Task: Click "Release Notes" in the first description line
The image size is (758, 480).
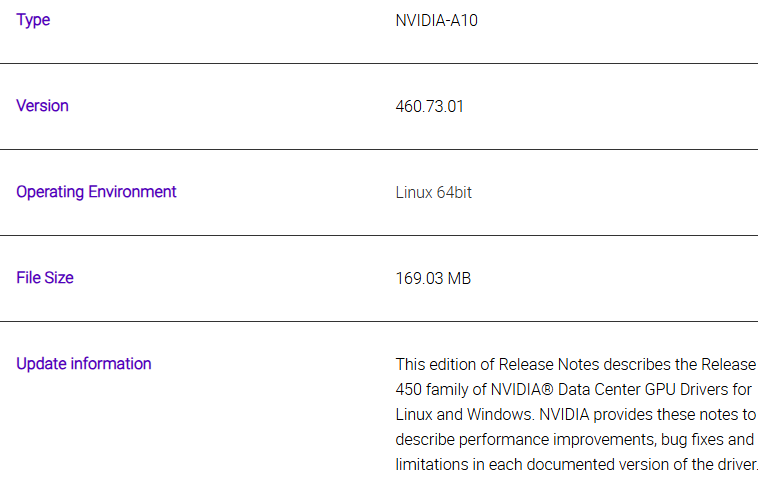Action: [x=549, y=364]
